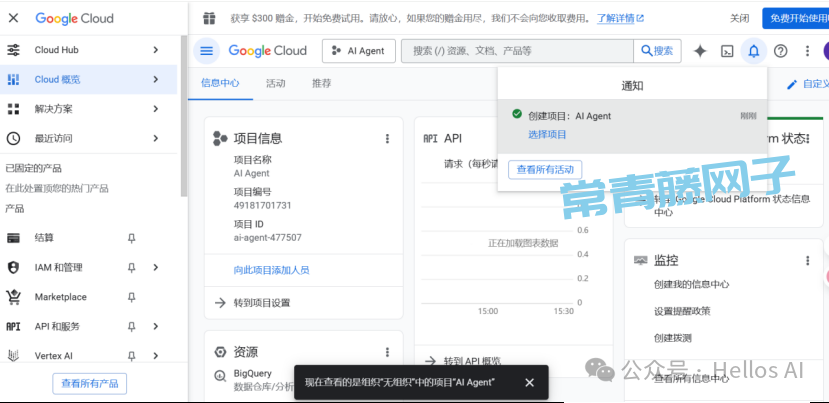Activate Cloud Shell terminal icon

(728, 51)
